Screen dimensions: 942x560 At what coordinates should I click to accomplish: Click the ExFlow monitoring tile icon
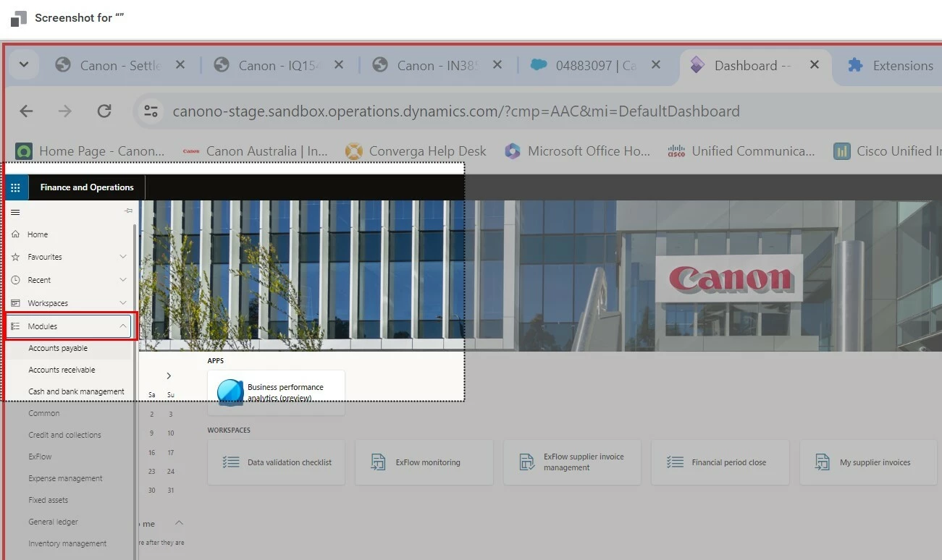coord(379,462)
